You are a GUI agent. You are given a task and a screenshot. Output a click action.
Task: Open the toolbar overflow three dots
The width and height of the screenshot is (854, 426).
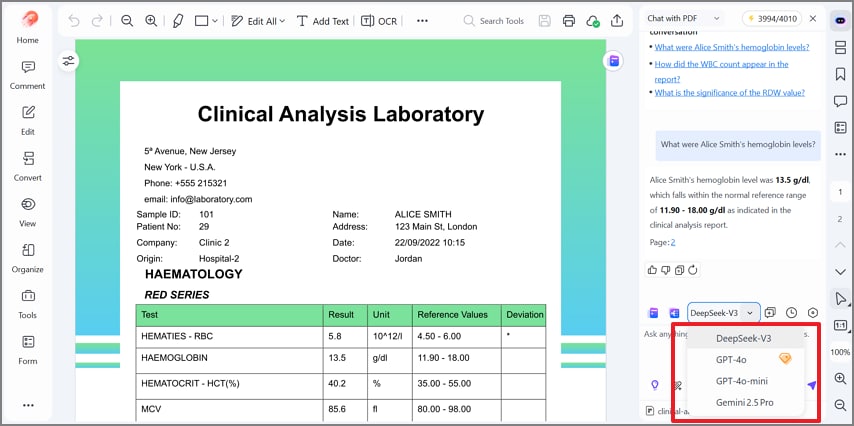tap(422, 21)
